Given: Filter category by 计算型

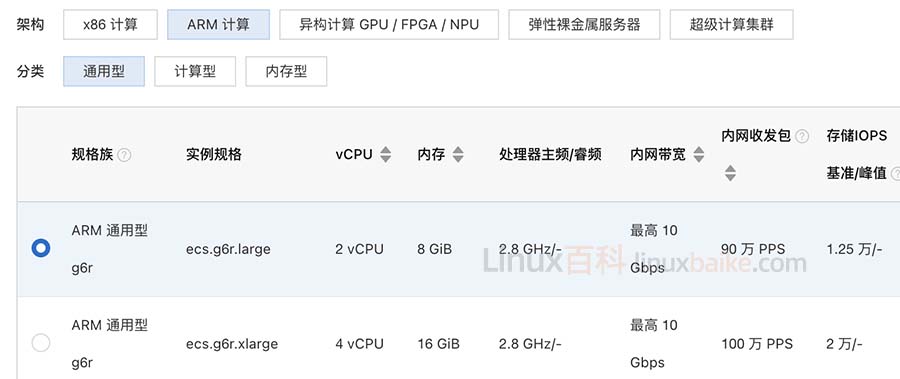Looking at the screenshot, I should [x=195, y=71].
